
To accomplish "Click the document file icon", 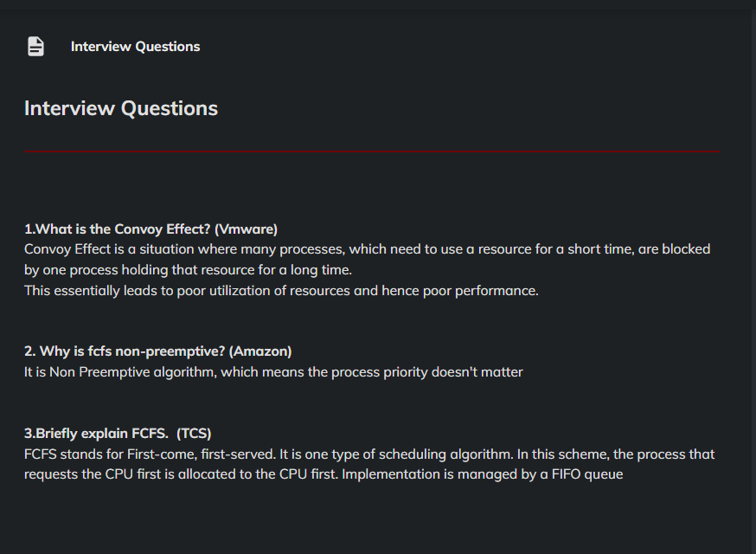I will 35,47.
